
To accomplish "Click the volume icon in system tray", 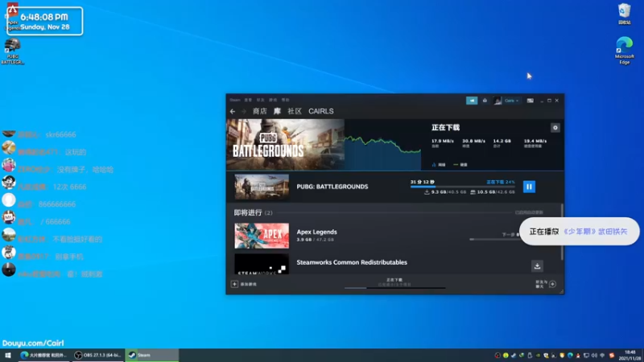I will coord(594,356).
